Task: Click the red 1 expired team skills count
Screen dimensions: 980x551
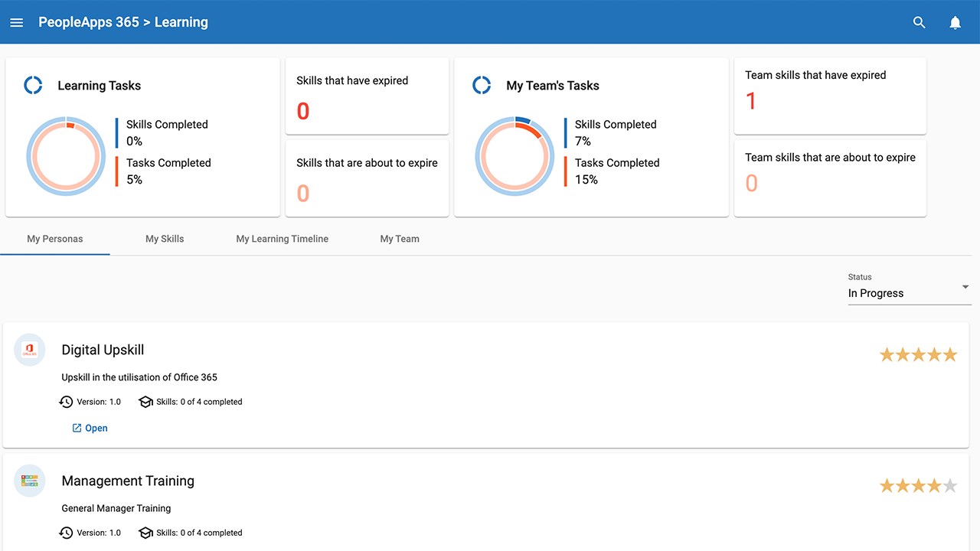Action: (x=751, y=101)
